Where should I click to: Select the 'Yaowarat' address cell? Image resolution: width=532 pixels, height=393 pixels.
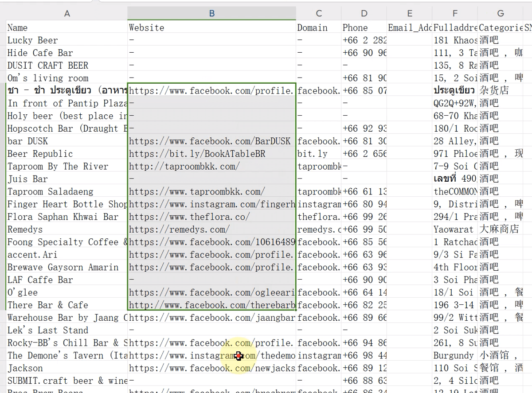pos(455,230)
